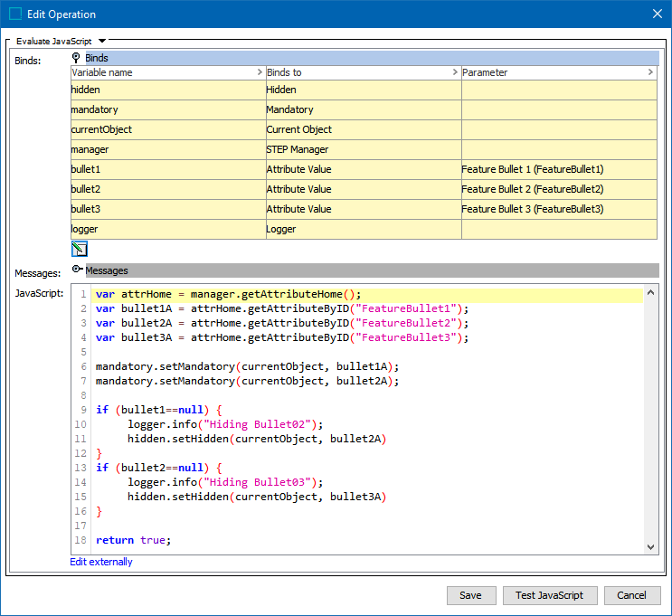Image resolution: width=672 pixels, height=616 pixels.
Task: Select the bullet1 variable name cell
Action: click(167, 169)
